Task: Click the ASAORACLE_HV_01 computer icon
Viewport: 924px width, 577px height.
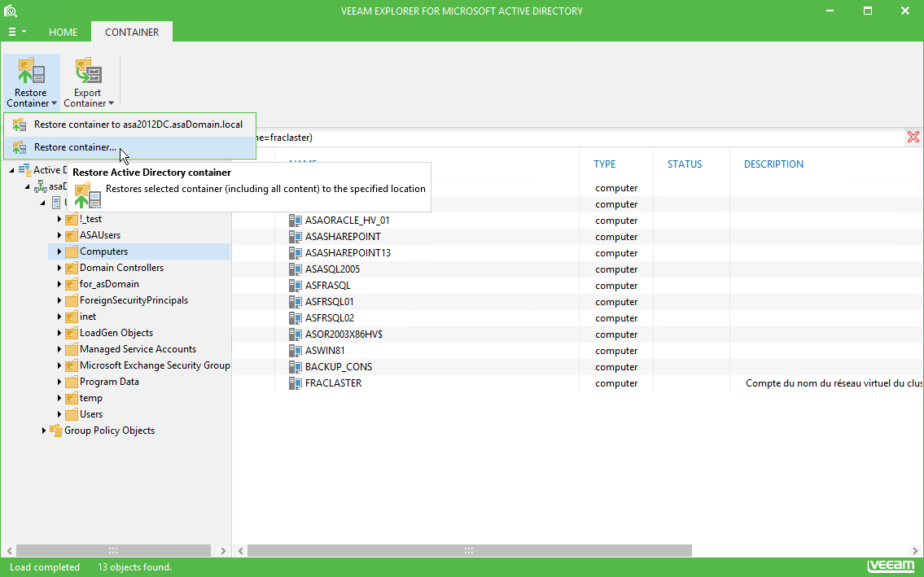Action: click(296, 221)
